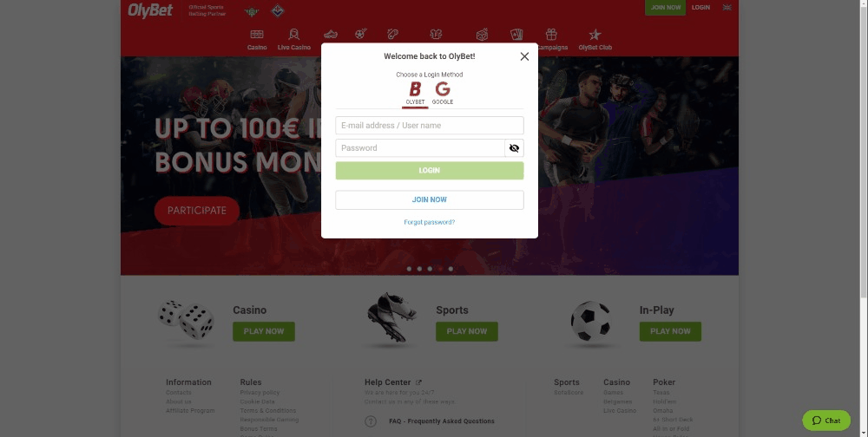Focus the Password input field
Screen dimensions: 868x437
tap(420, 148)
